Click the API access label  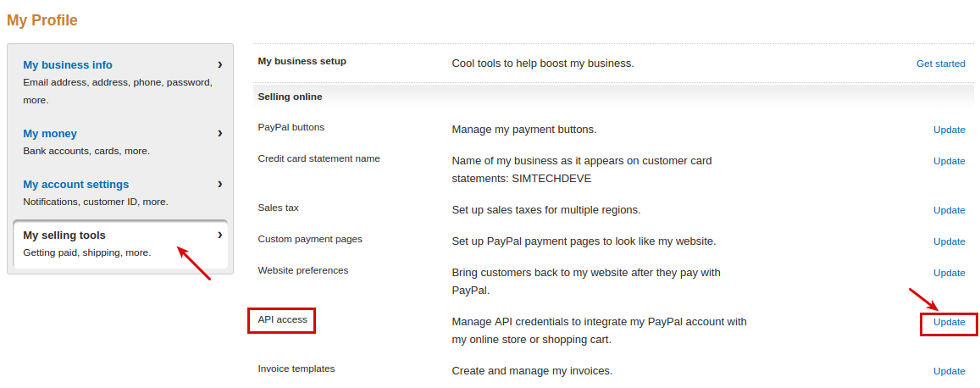click(x=283, y=319)
